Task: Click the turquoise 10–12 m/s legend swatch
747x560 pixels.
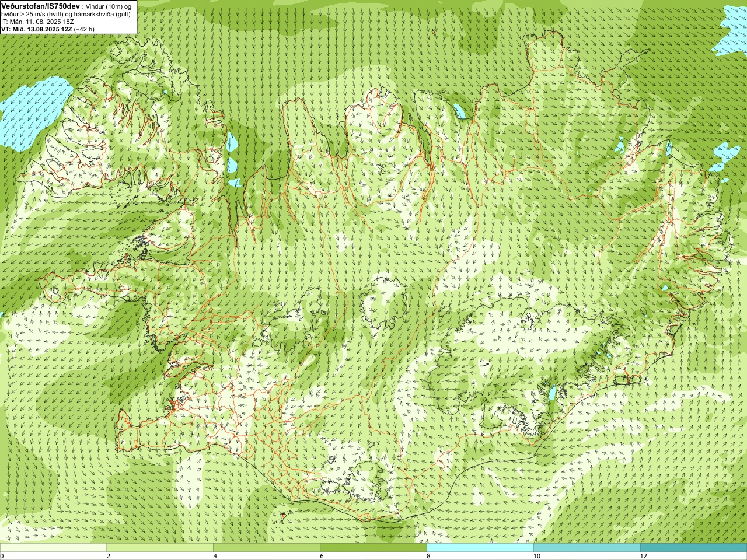Action: tap(587, 548)
